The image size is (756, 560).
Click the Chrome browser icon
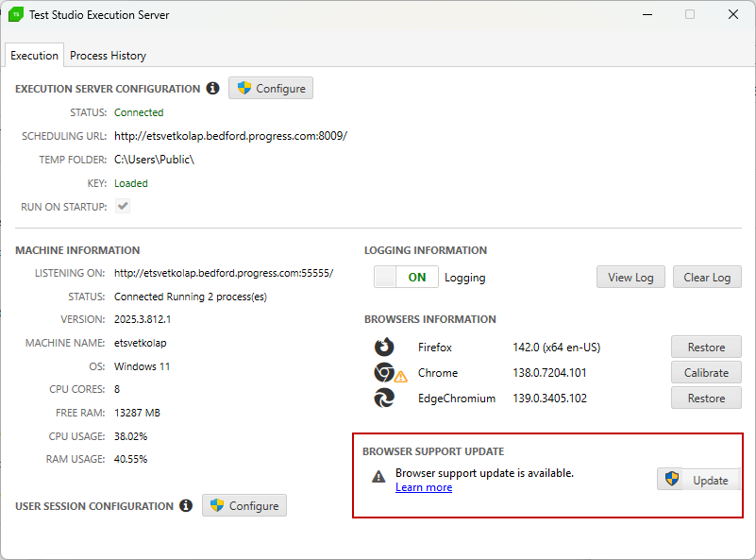(384, 372)
